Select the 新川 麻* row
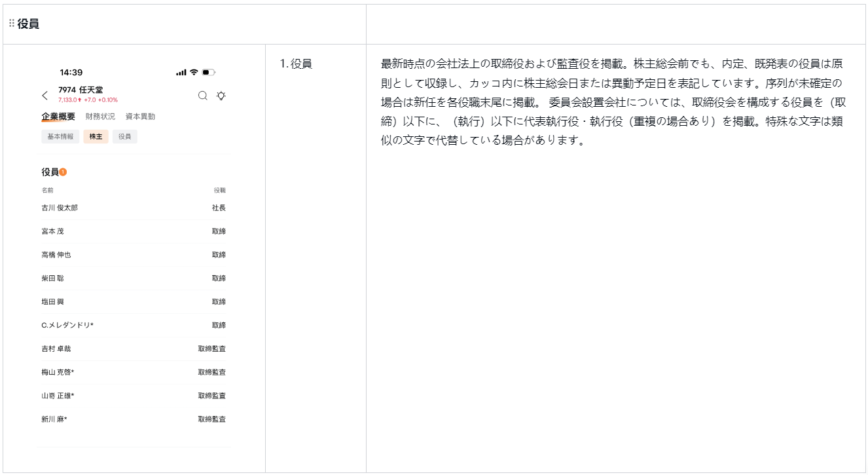 click(134, 419)
